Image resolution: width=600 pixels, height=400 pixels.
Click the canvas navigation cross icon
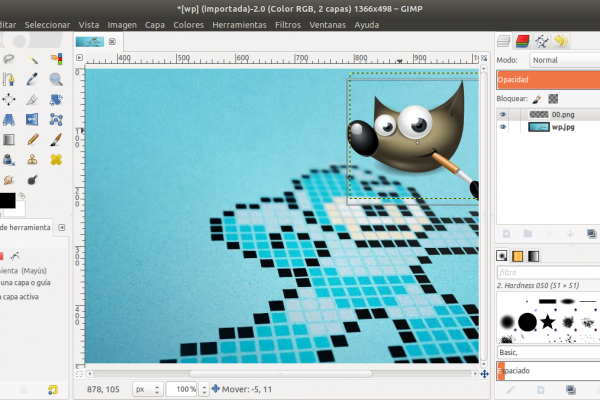pyautogui.click(x=484, y=374)
